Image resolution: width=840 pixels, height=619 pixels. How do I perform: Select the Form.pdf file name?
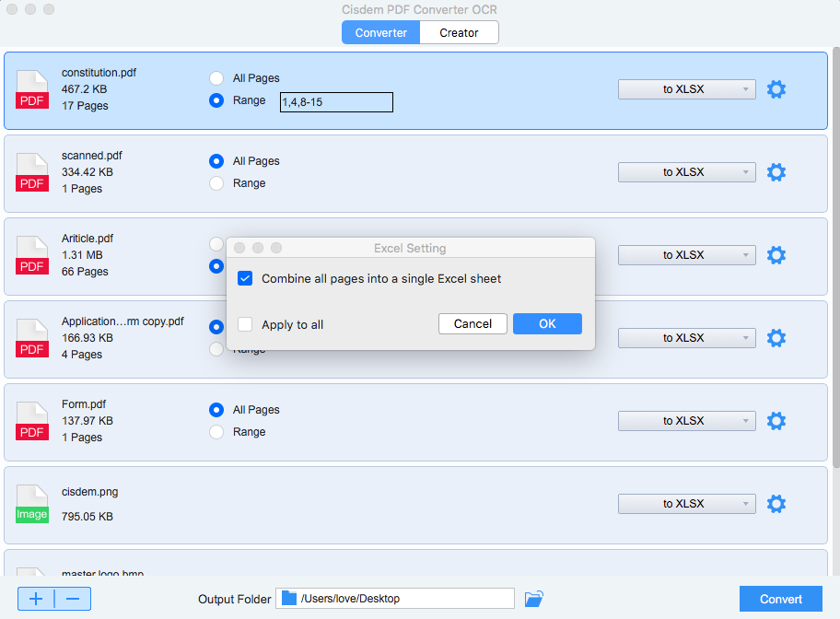pyautogui.click(x=84, y=404)
